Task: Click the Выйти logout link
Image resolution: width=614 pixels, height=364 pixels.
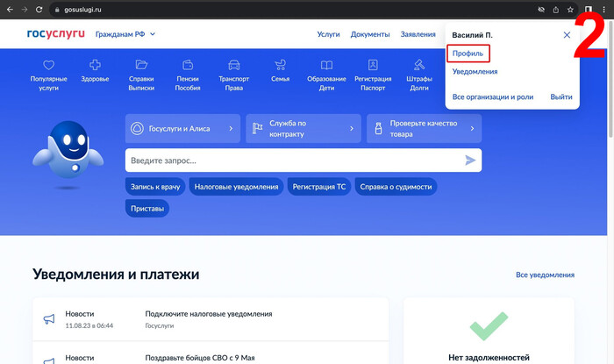Action: 561,96
